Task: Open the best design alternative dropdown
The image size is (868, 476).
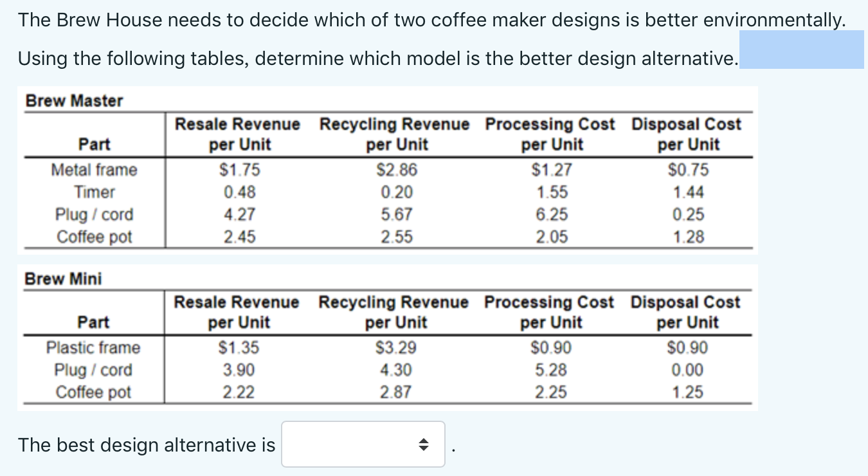Action: coord(363,444)
